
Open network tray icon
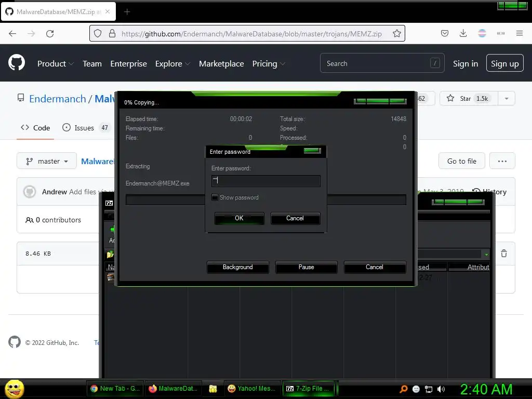[429, 389]
